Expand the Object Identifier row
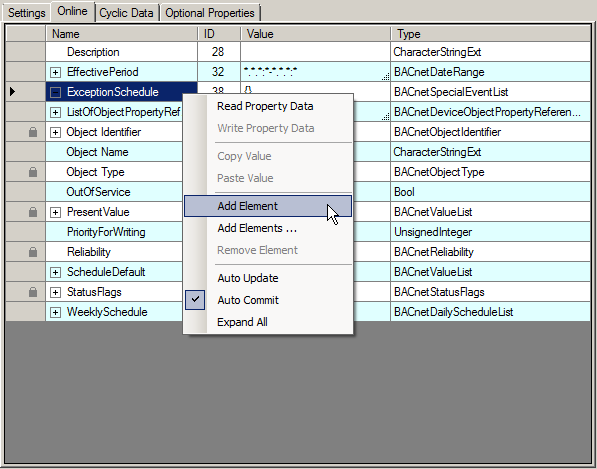This screenshot has width=597, height=469. [56, 132]
